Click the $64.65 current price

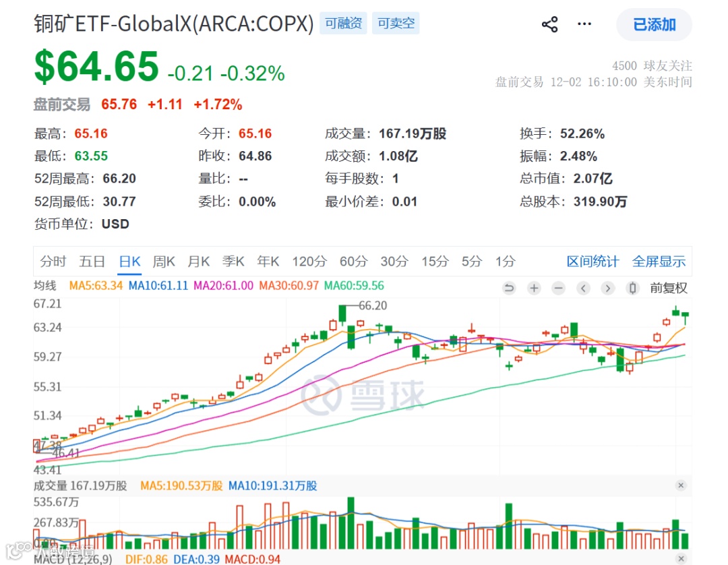pos(96,66)
